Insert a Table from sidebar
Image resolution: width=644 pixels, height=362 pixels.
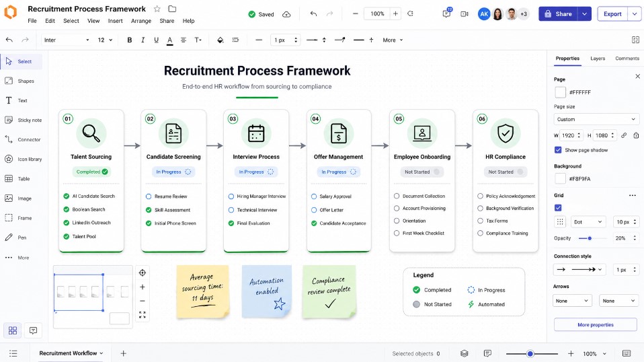[x=17, y=179]
